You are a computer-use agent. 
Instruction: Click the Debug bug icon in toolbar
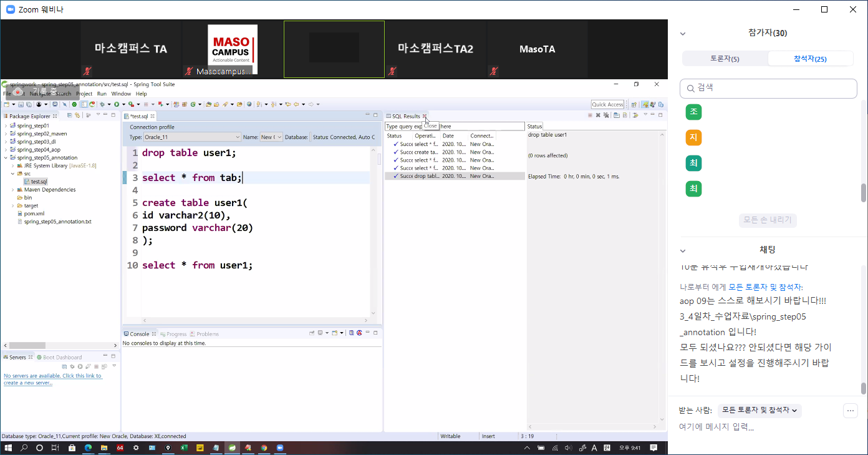(x=102, y=104)
